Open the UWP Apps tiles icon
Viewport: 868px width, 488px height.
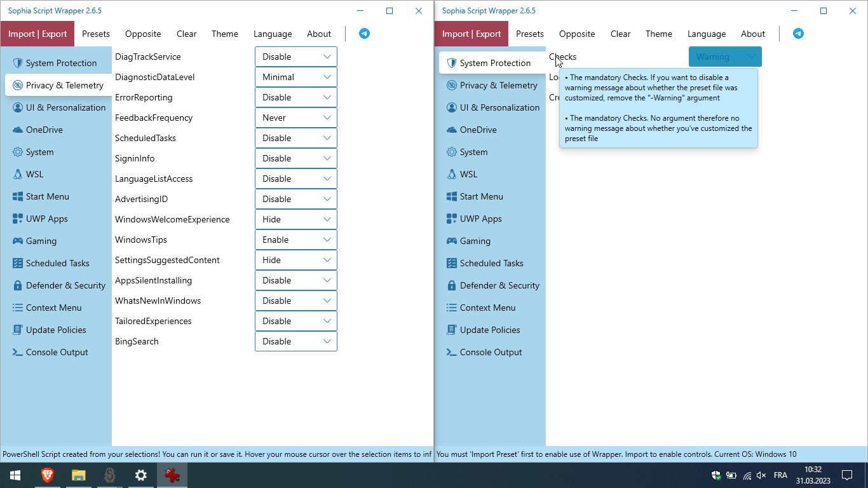point(18,219)
